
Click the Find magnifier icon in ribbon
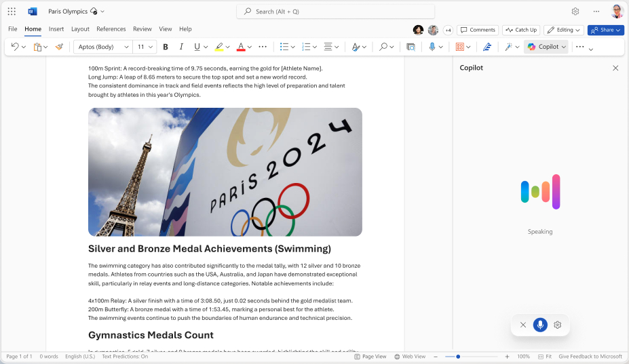(x=383, y=47)
